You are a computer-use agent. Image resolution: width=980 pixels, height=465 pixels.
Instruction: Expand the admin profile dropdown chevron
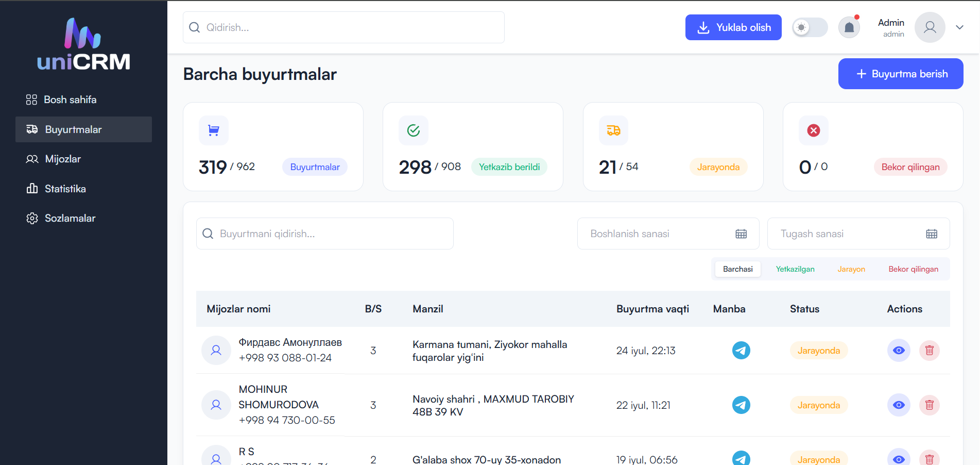pyautogui.click(x=959, y=27)
